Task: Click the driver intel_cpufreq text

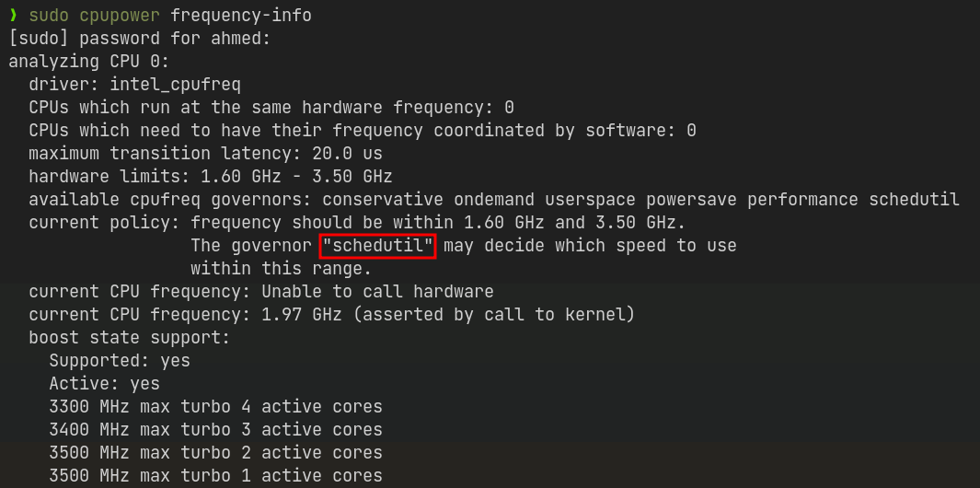Action: point(134,85)
